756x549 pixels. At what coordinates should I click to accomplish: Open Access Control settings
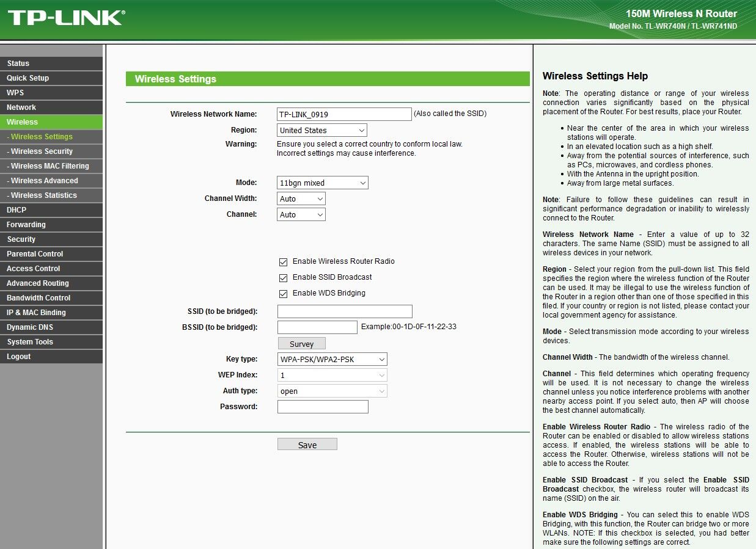pos(51,269)
